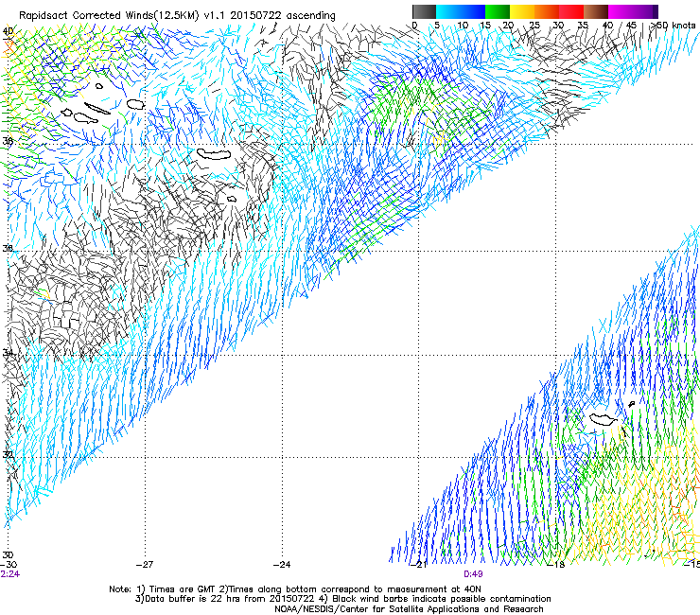Click the '30' latitude label
This screenshot has height=615, width=700.
(8, 554)
